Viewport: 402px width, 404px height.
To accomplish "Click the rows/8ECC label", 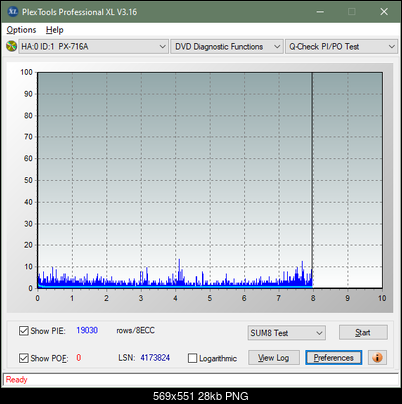I will click(x=135, y=330).
